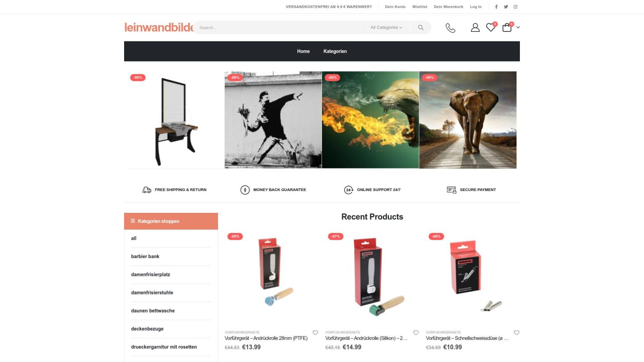This screenshot has width=644, height=362.
Task: Expand the cart dropdown arrow
Action: pyautogui.click(x=518, y=27)
